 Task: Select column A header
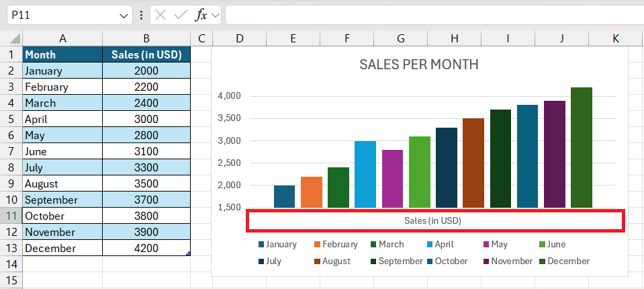[62, 38]
